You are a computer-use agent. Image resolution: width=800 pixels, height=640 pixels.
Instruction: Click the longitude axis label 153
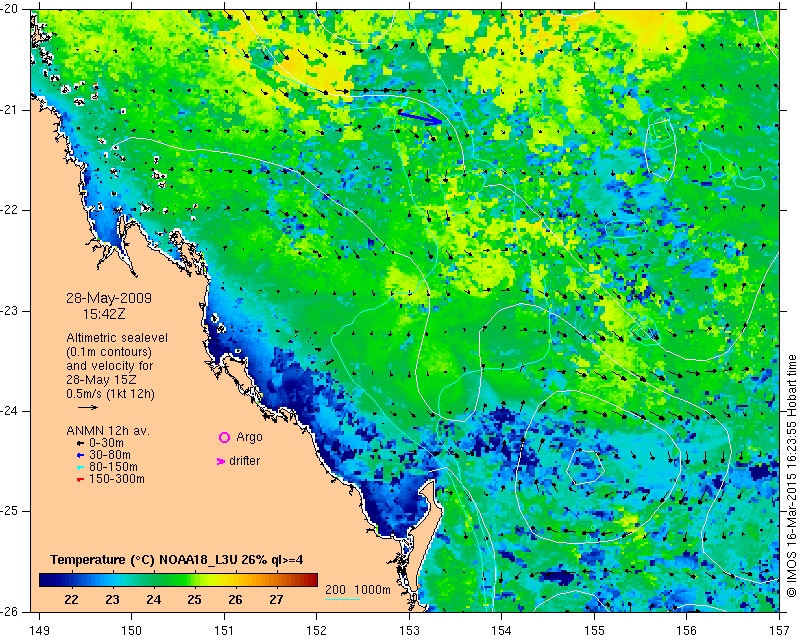pyautogui.click(x=409, y=631)
